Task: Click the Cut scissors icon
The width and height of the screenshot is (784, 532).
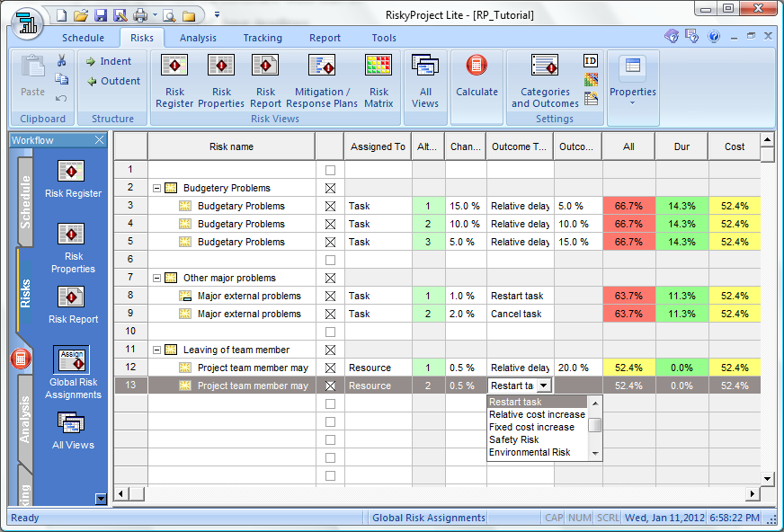Action: point(61,61)
